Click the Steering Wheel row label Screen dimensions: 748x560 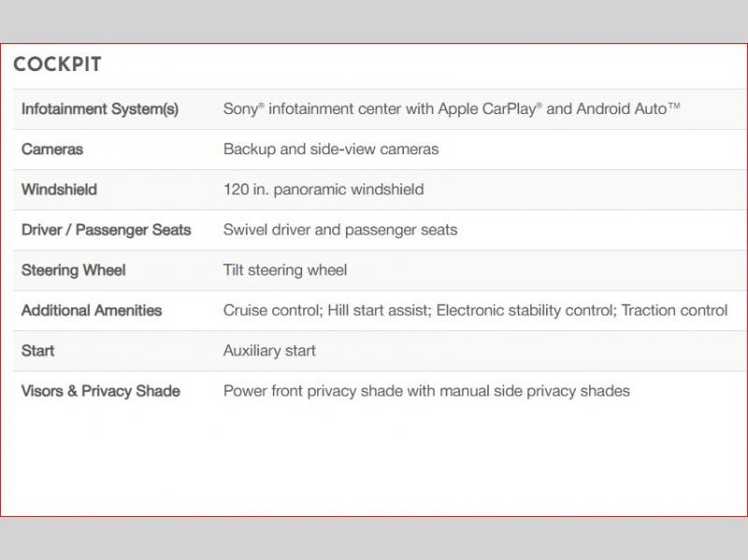tap(73, 270)
